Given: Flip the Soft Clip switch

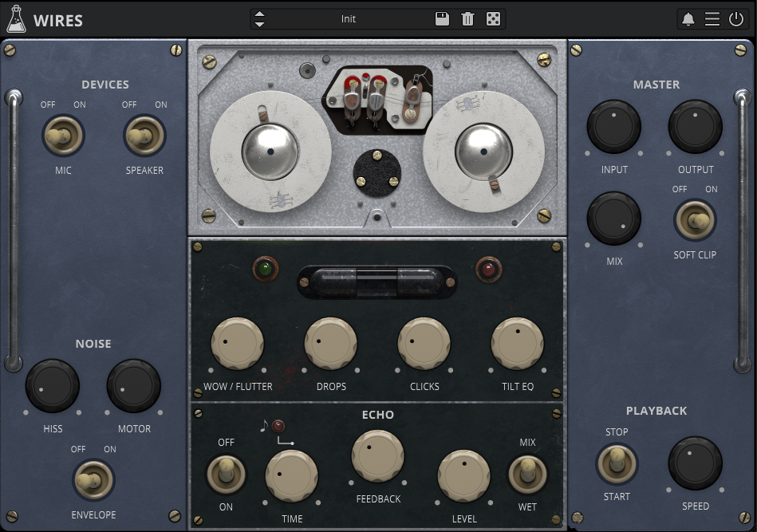Looking at the screenshot, I should 695,221.
